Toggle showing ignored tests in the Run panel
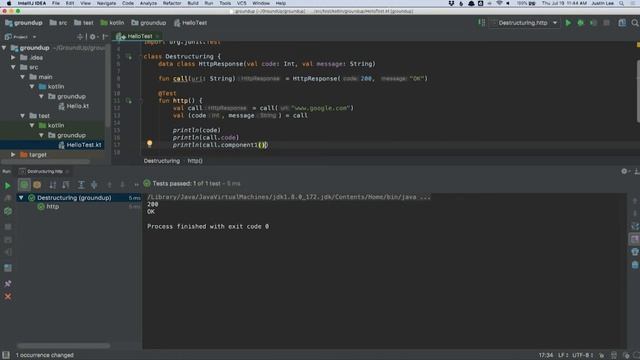This screenshot has height=360, width=640. pos(37,185)
